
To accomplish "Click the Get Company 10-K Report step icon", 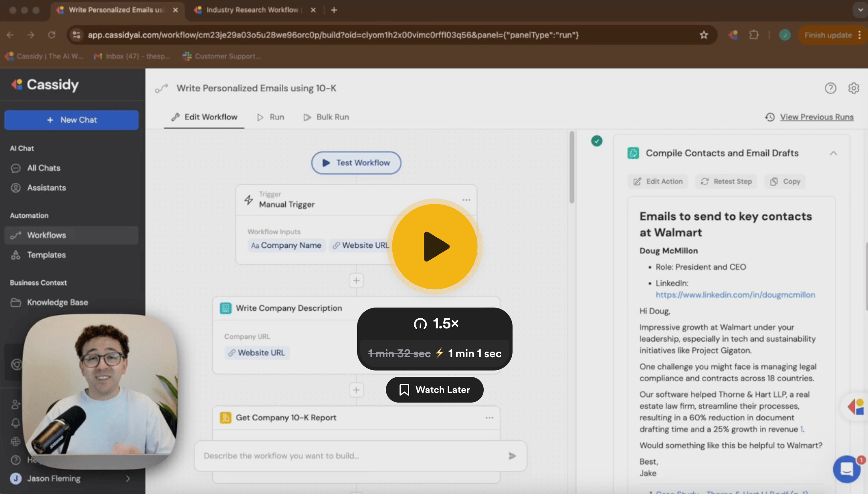I will coord(226,418).
